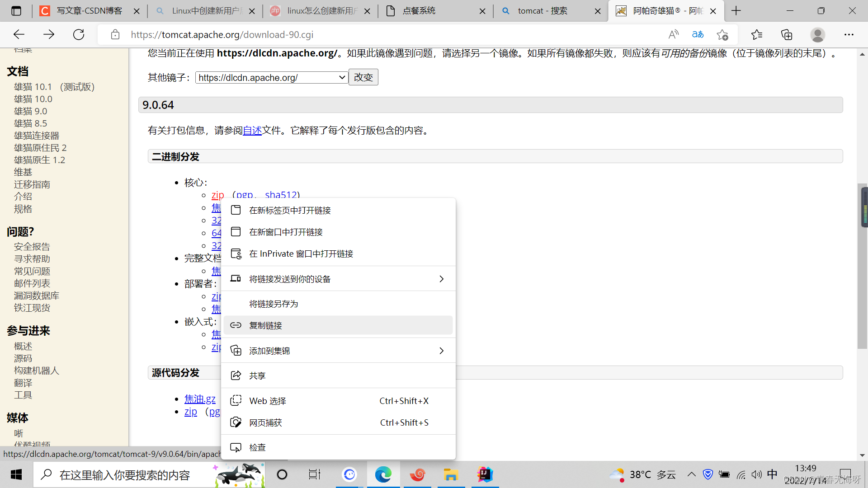Select 将链接另存为 menu entry
The image size is (868, 488).
point(338,304)
